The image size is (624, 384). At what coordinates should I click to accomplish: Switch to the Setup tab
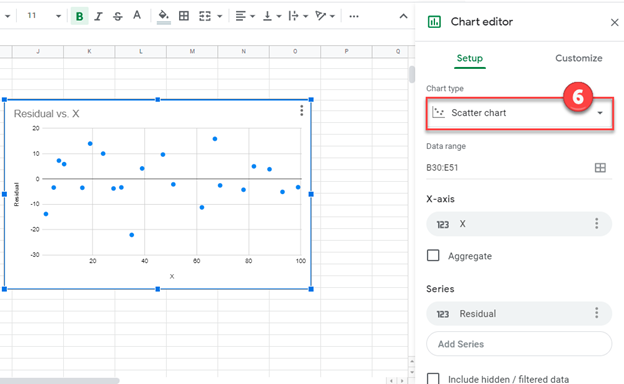[470, 58]
